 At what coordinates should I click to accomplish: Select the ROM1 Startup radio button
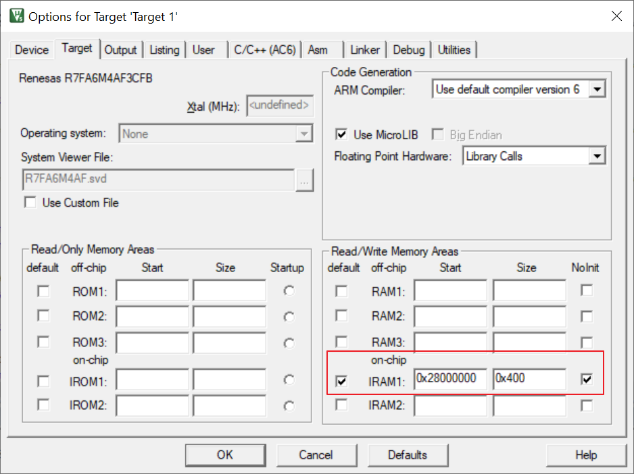[x=289, y=291]
